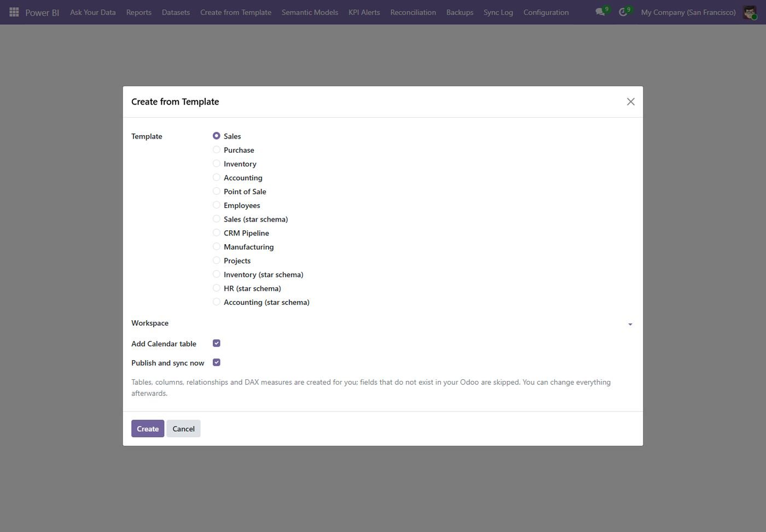This screenshot has width=766, height=532.
Task: Select the Manufacturing template option
Action: 217,247
